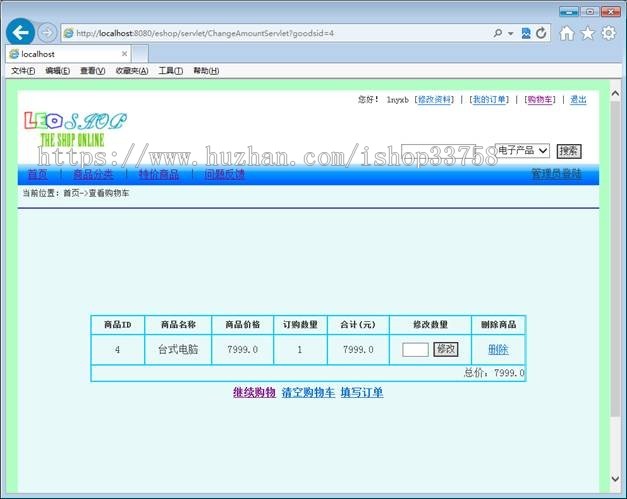Click the 继续购物 link
627x499 pixels.
pyautogui.click(x=254, y=392)
